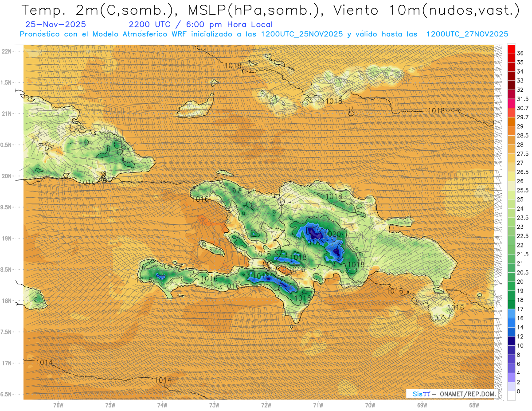Viewport: 532px width, 411px height.
Task: Click the "73W" longitude axis label
Action: point(214,405)
